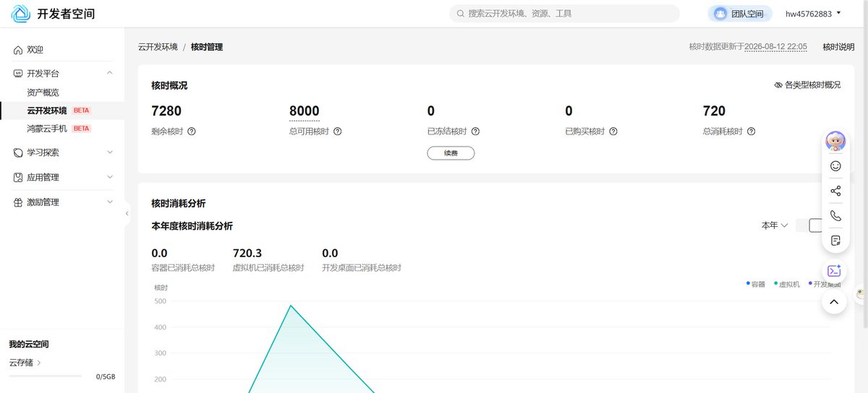The height and width of the screenshot is (393, 868).
Task: Click the 7280 剩余核时 value
Action: coord(166,111)
